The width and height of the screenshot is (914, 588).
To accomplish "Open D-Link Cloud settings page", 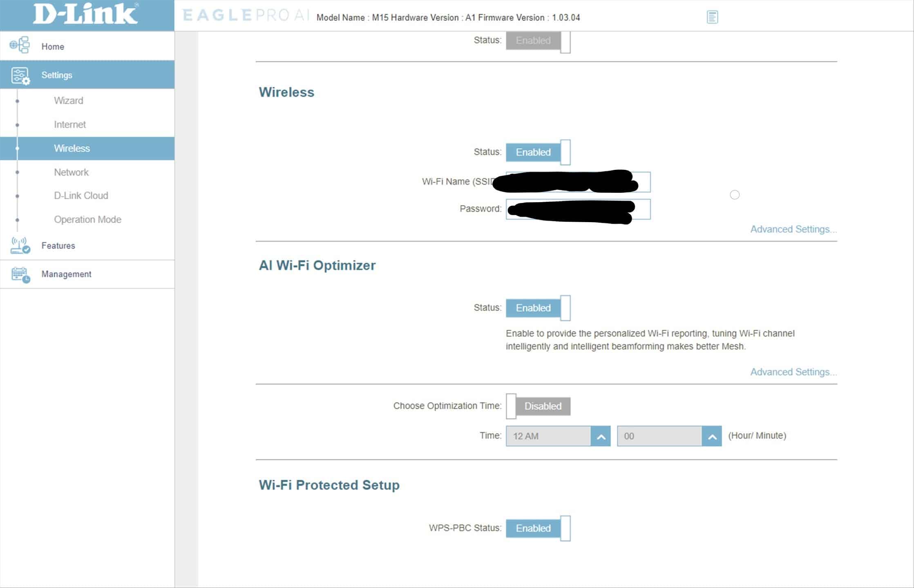I will [x=81, y=196].
